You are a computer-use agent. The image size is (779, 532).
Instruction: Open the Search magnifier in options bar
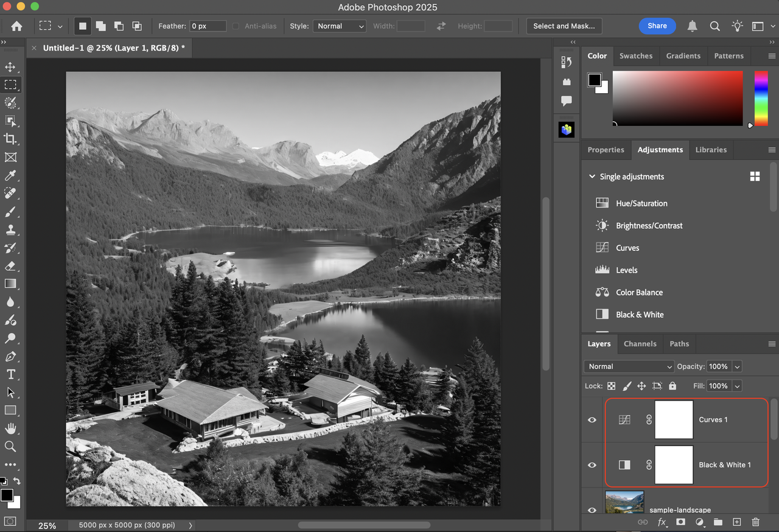715,26
